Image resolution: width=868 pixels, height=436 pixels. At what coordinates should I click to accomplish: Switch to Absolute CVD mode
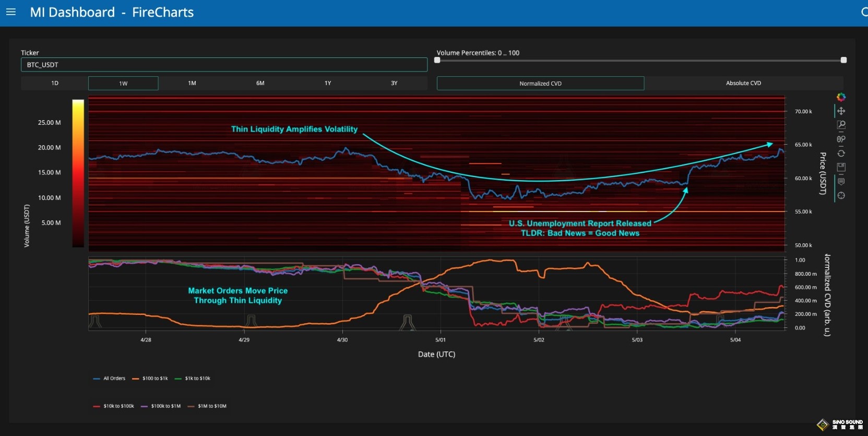point(743,83)
